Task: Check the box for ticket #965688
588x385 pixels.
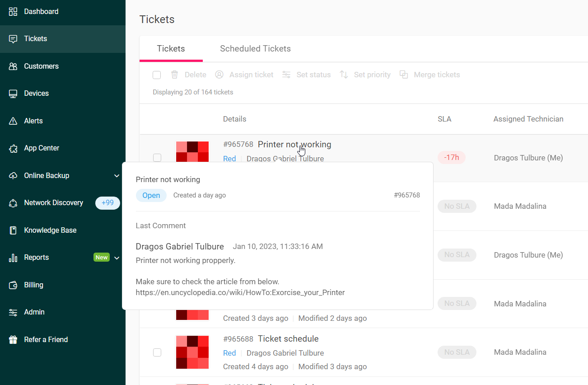Action: pos(157,352)
